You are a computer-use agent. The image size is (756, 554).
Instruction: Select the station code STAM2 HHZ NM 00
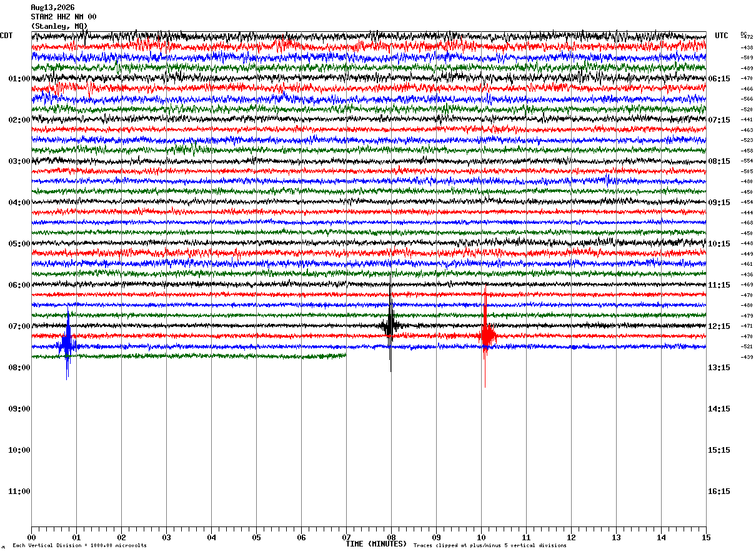[x=64, y=17]
